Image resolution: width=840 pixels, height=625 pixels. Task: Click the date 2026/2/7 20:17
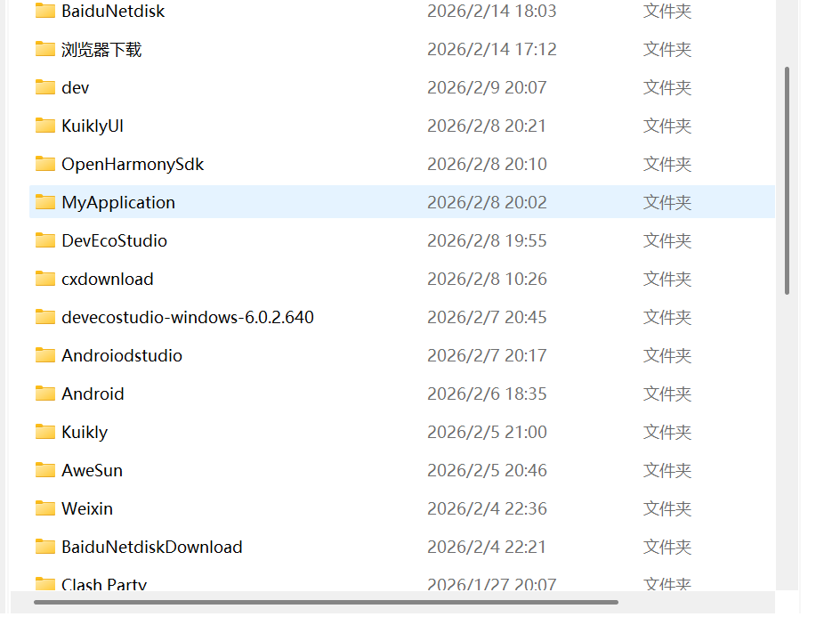(487, 355)
